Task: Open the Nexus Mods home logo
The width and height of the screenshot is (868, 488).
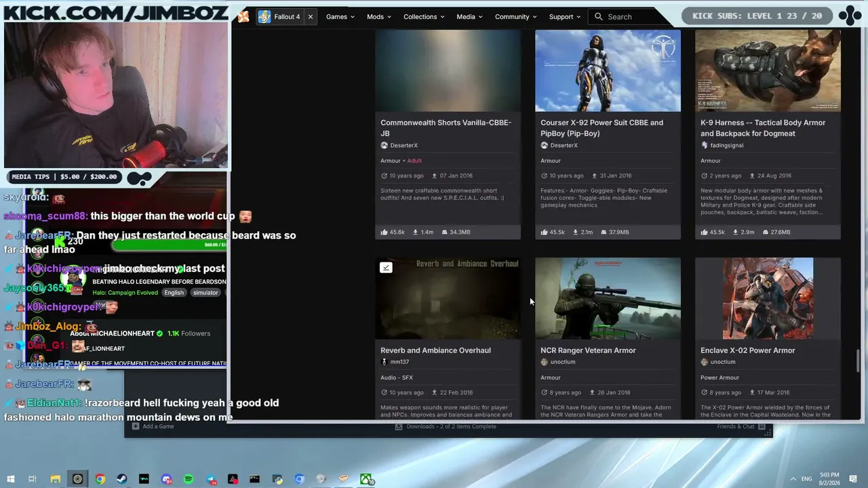Action: pos(243,17)
